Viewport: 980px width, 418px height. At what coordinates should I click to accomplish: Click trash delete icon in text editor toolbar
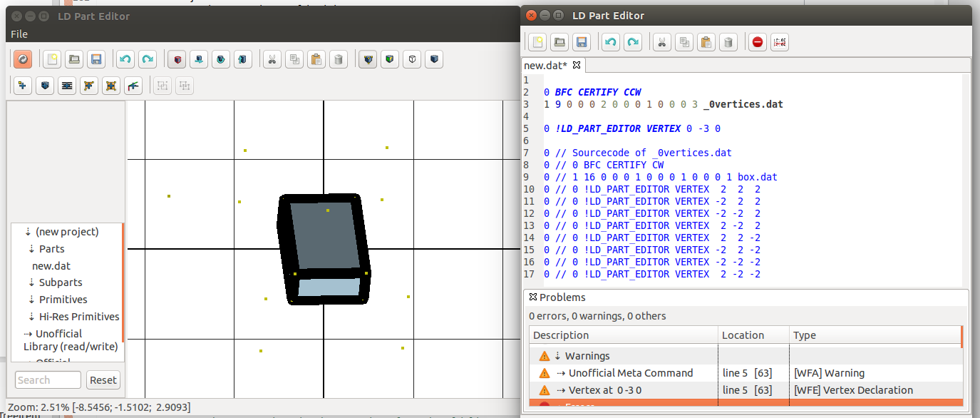[728, 42]
